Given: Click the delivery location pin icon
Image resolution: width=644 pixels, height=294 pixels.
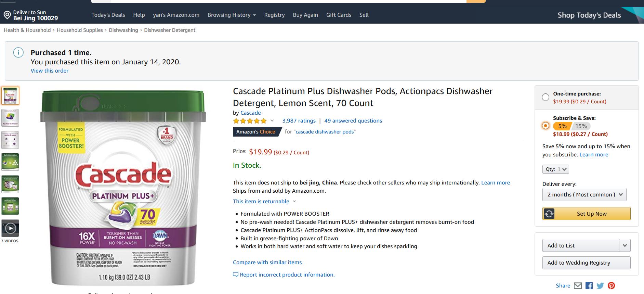Looking at the screenshot, I should tap(7, 15).
